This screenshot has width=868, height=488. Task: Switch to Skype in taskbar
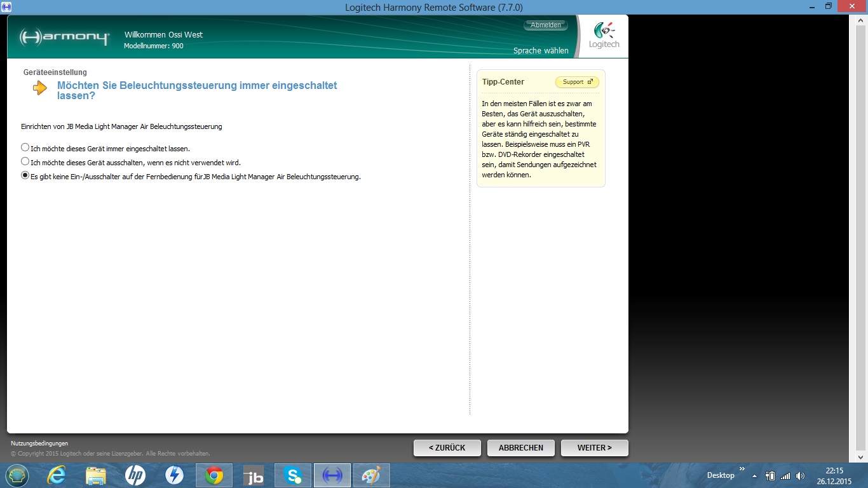pos(293,475)
